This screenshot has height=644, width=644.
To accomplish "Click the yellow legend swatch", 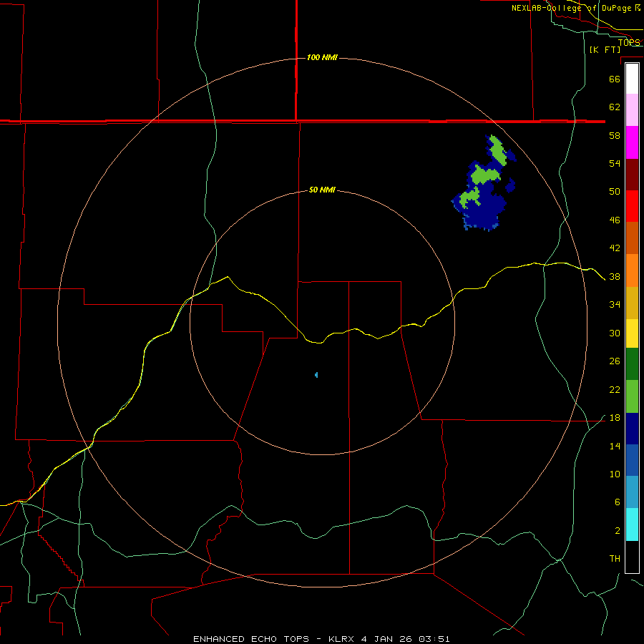I will tap(632, 333).
